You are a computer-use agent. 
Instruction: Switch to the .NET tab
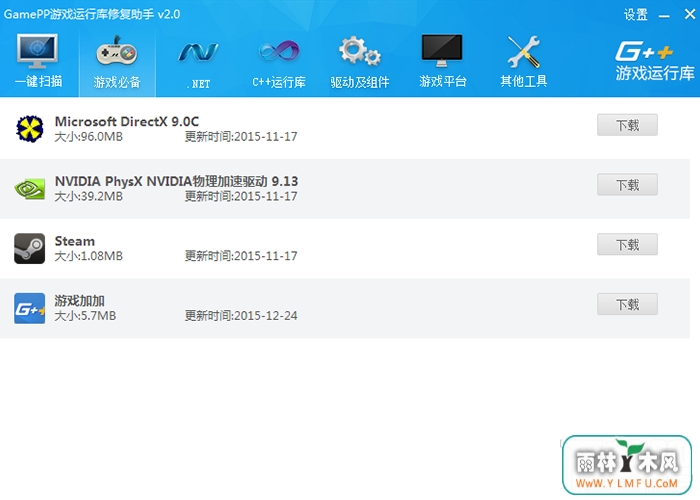click(x=198, y=63)
